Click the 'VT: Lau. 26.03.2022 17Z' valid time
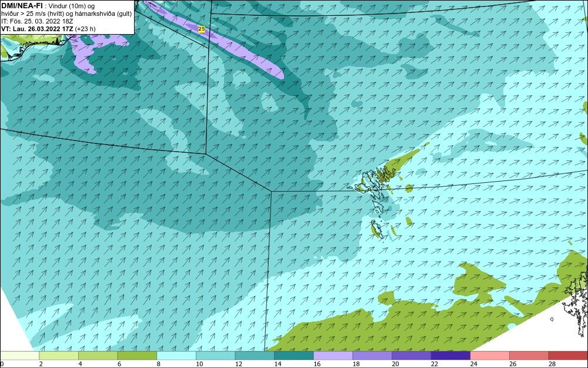The height and width of the screenshot is (368, 588). pos(37,29)
